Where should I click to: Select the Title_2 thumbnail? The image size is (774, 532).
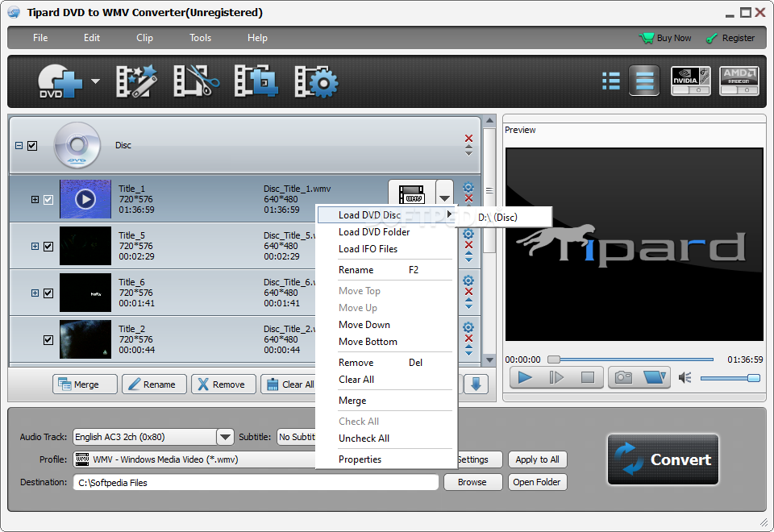[85, 339]
